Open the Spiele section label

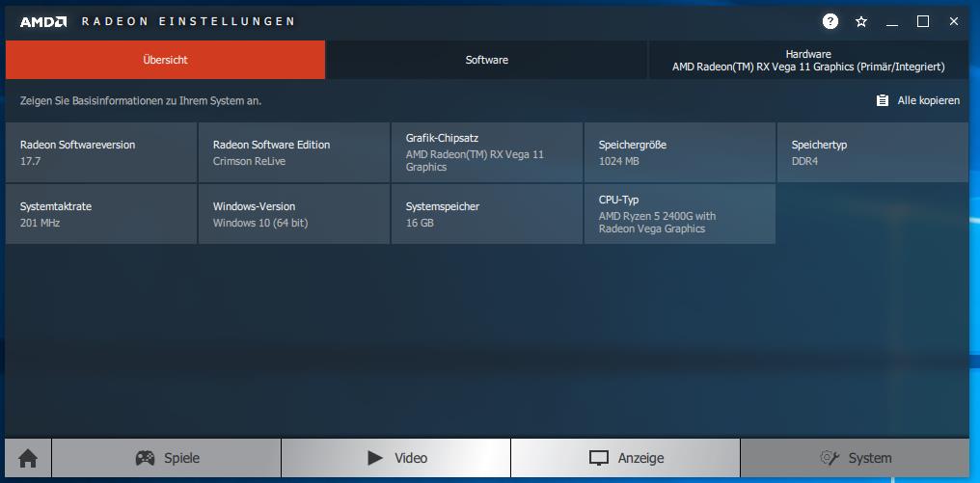[x=182, y=458]
